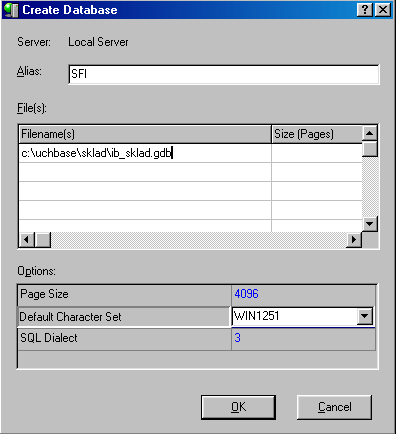The image size is (396, 434).
Task: Click the Size (Pages) column header
Action: (x=317, y=134)
